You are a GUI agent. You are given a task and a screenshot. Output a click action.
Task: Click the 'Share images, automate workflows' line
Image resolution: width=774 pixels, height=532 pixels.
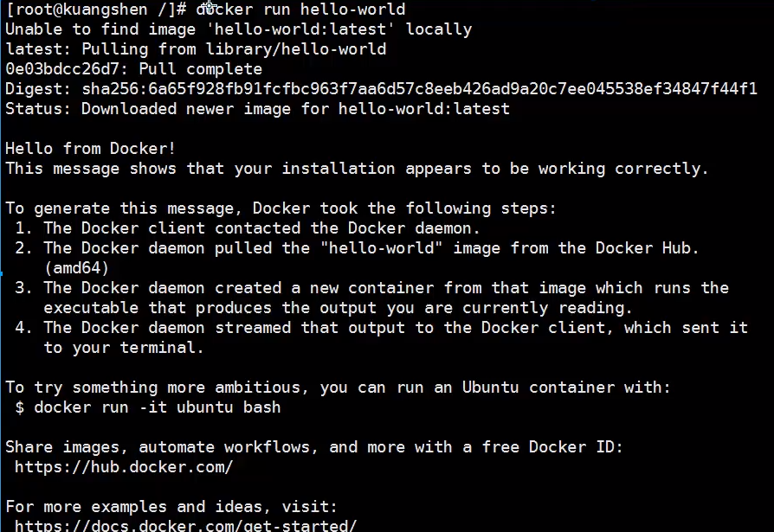pyautogui.click(x=313, y=447)
